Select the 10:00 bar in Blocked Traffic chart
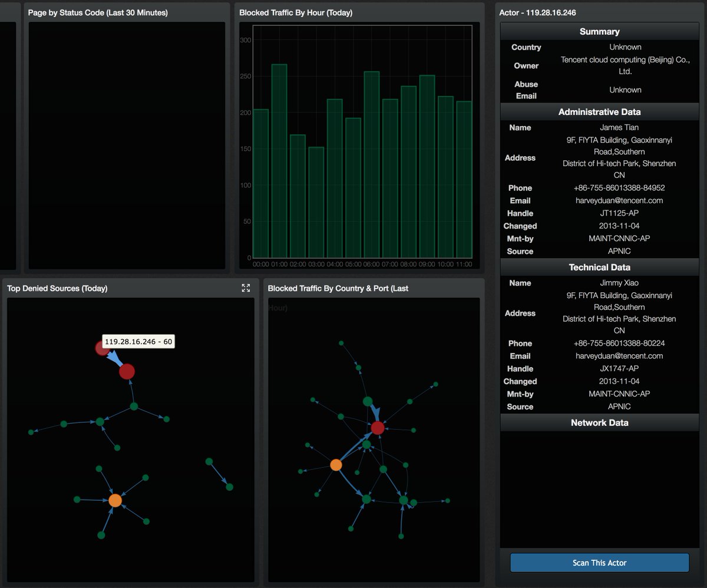Viewport: 707px width, 588px height. pos(445,177)
